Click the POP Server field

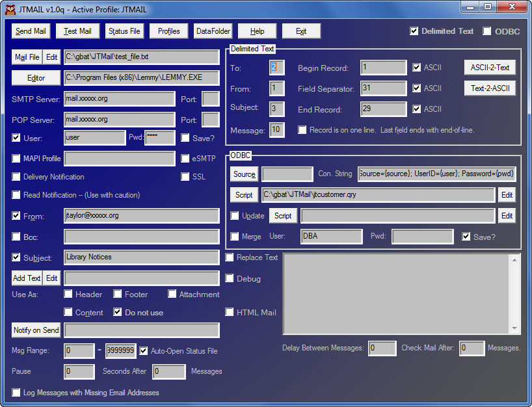120,120
